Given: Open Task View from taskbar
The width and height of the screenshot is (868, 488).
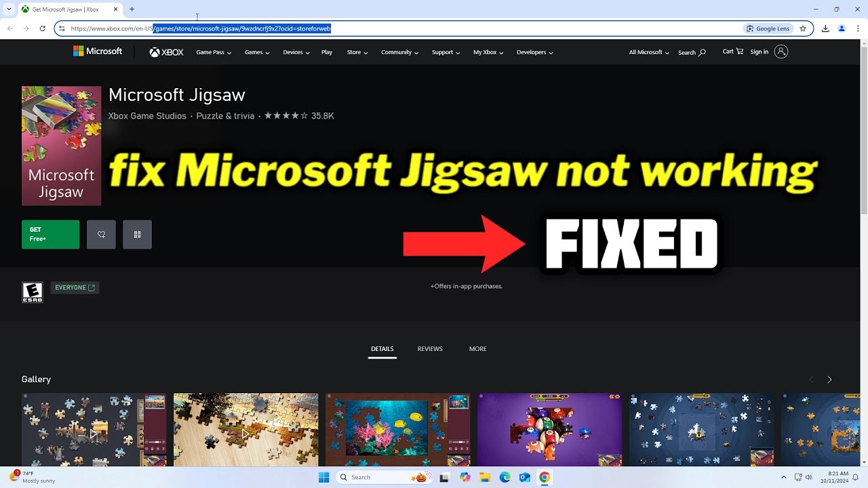Looking at the screenshot, I should click(444, 477).
